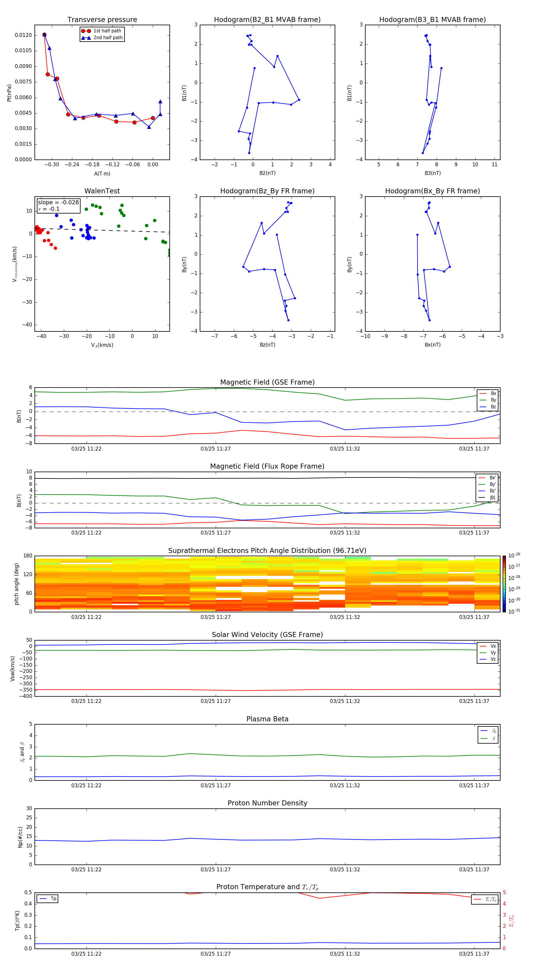Select the Vz legend entry

pos(488,659)
